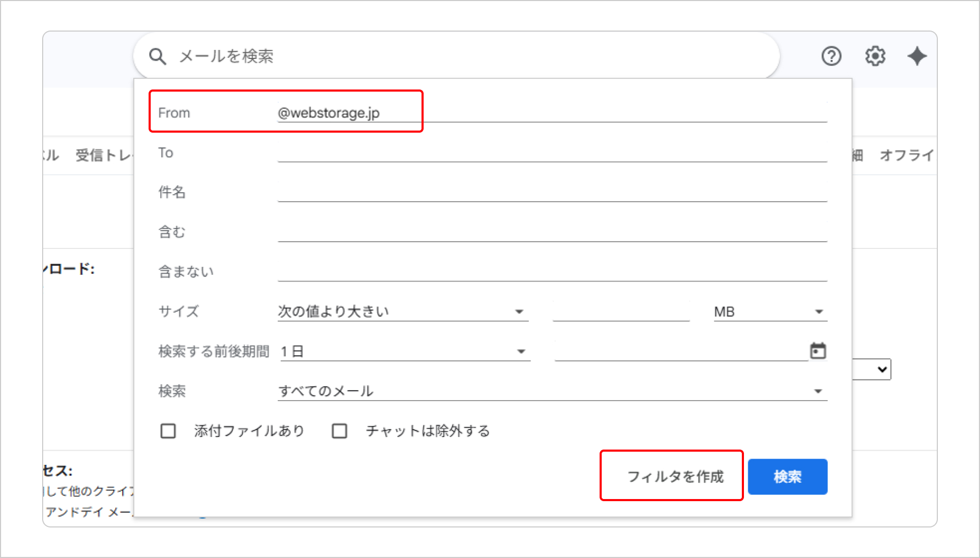Open the help question mark icon

(x=831, y=56)
